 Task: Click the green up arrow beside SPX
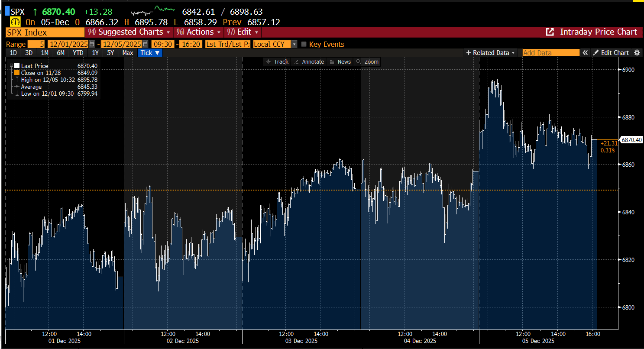pos(35,12)
